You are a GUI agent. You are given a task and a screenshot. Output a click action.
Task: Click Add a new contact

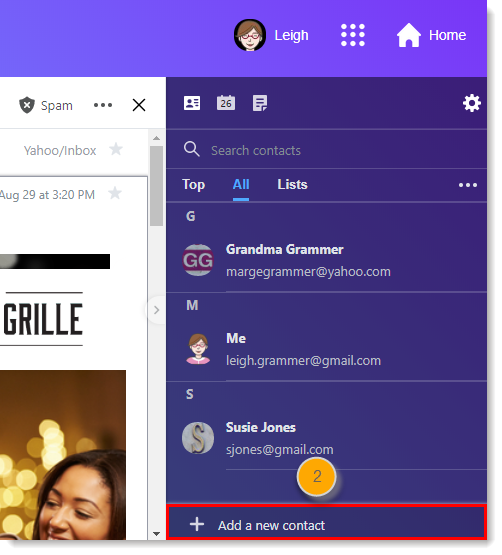coord(326,523)
